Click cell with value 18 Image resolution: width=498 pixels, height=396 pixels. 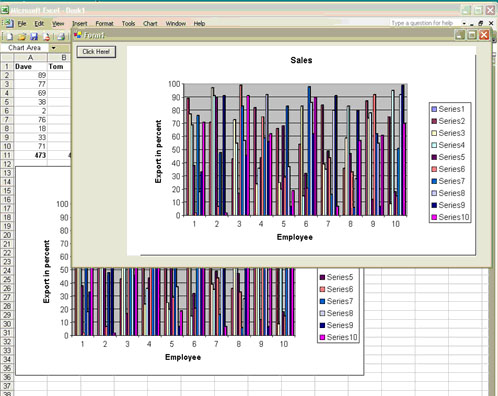30,129
